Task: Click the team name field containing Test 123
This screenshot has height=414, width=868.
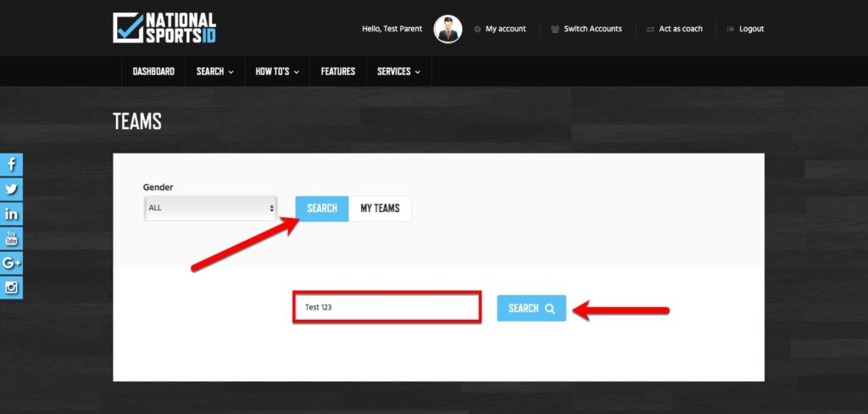Action: click(387, 307)
